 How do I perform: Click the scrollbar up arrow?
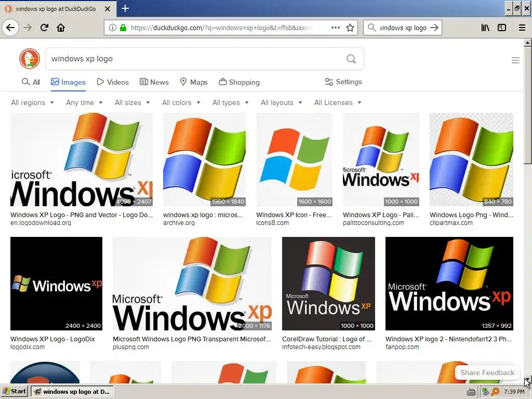pos(528,43)
